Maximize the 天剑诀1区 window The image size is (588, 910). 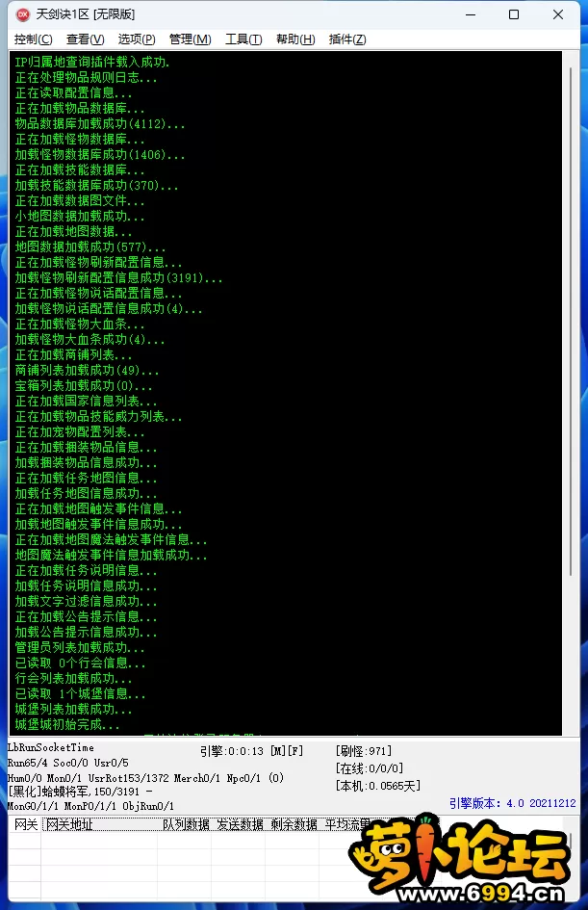514,14
